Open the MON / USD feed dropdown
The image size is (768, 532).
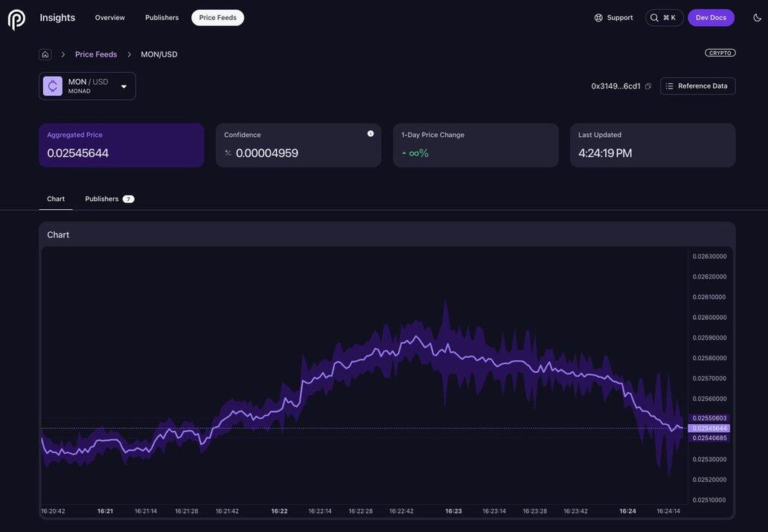pyautogui.click(x=88, y=86)
